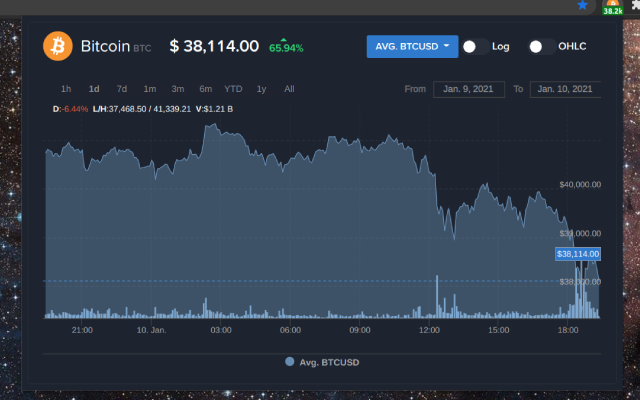Select the 1h time range
Image resolution: width=640 pixels, height=400 pixels.
coord(66,89)
